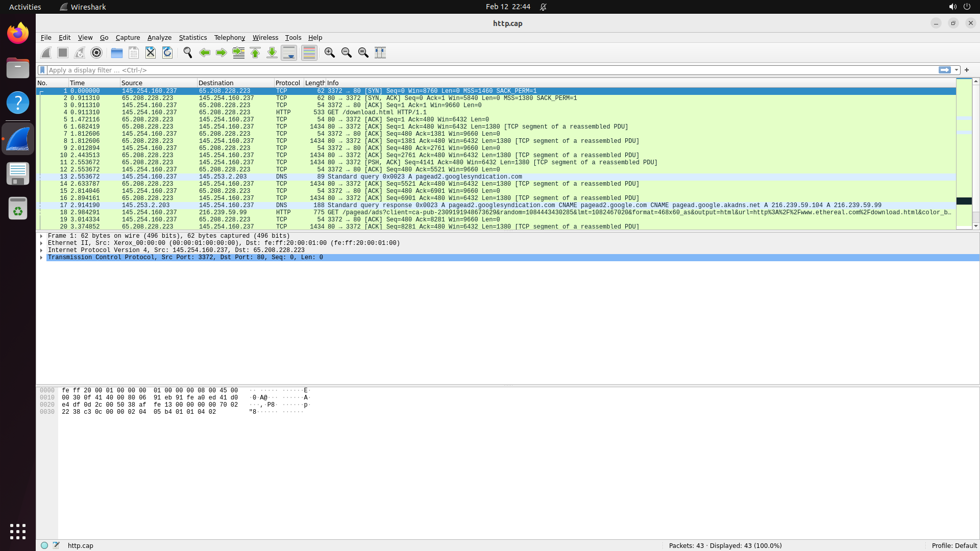Start a new live capture

[x=45, y=53]
